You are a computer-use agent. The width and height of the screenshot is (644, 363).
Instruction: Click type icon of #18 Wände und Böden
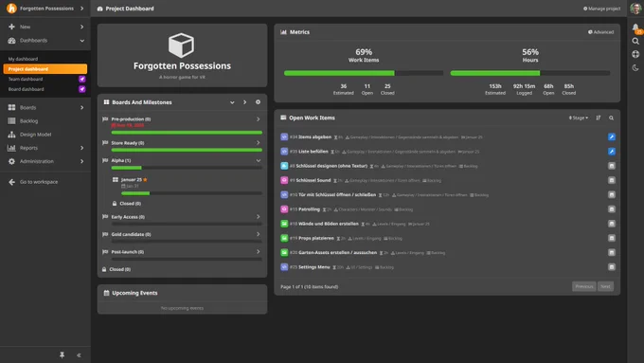pos(284,224)
